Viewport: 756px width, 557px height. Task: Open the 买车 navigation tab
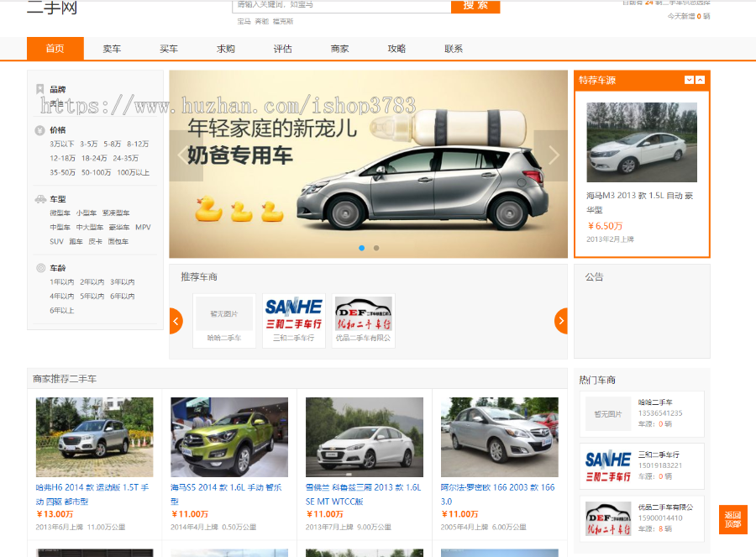[169, 49]
